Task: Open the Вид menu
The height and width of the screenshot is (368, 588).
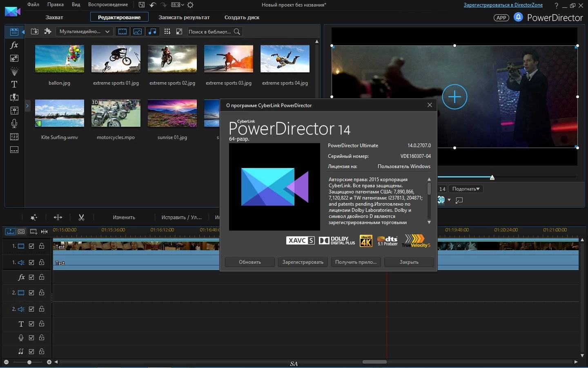Action: tap(76, 4)
